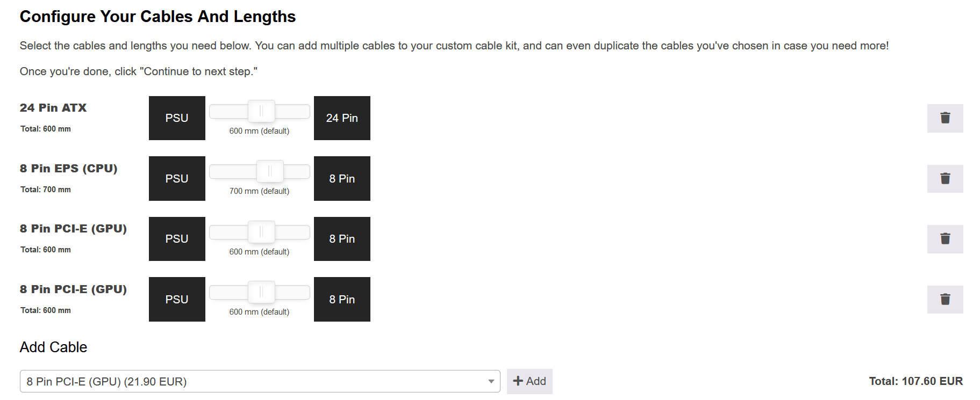This screenshot has height=400, width=980.
Task: Select 8 Pin block of last PCI-E (GPU) cable
Action: coord(342,299)
